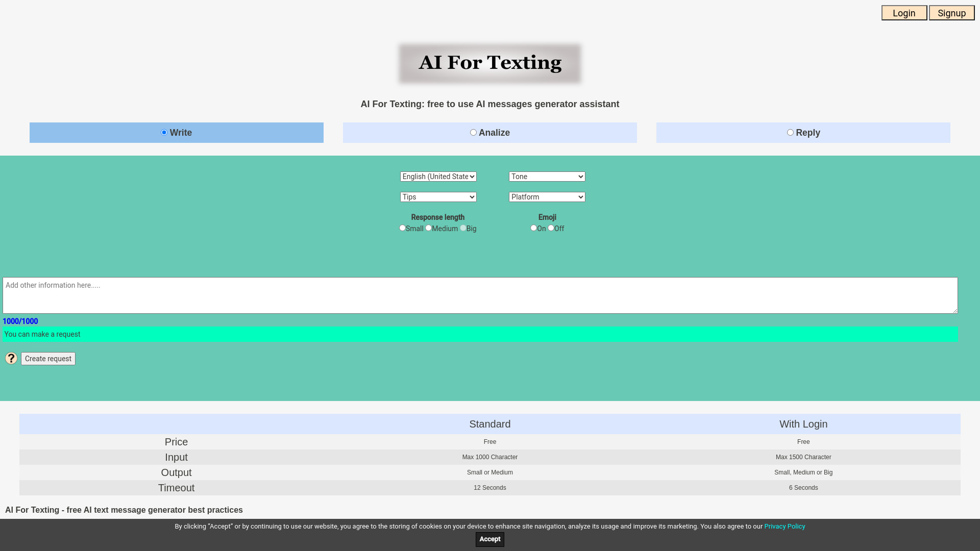Enable the Reply mode radio button
The image size is (980, 551).
[790, 132]
